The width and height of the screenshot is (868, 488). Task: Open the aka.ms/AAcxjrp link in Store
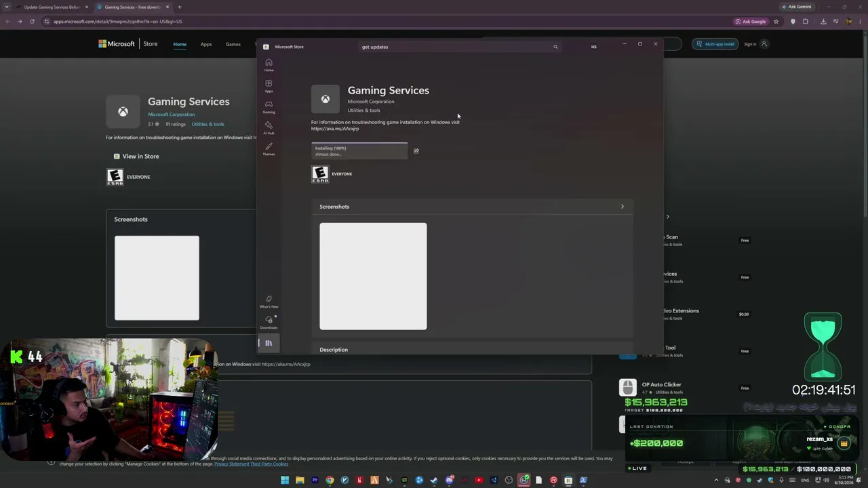click(x=335, y=129)
